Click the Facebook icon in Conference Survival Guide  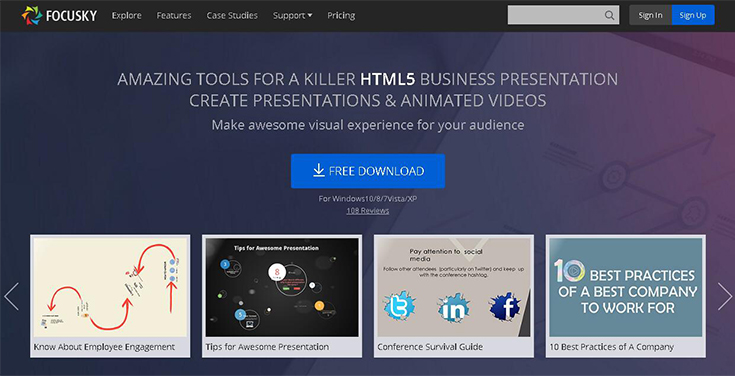[505, 308]
